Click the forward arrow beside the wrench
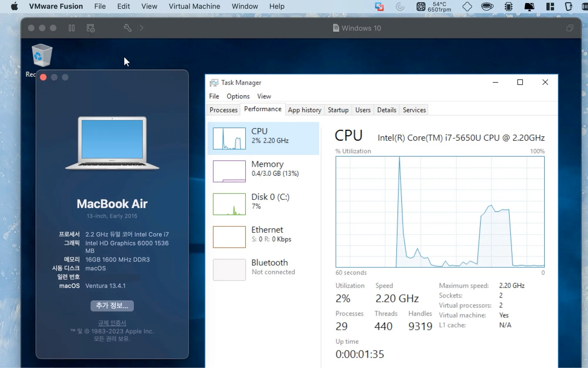The height and width of the screenshot is (368, 588). [141, 28]
